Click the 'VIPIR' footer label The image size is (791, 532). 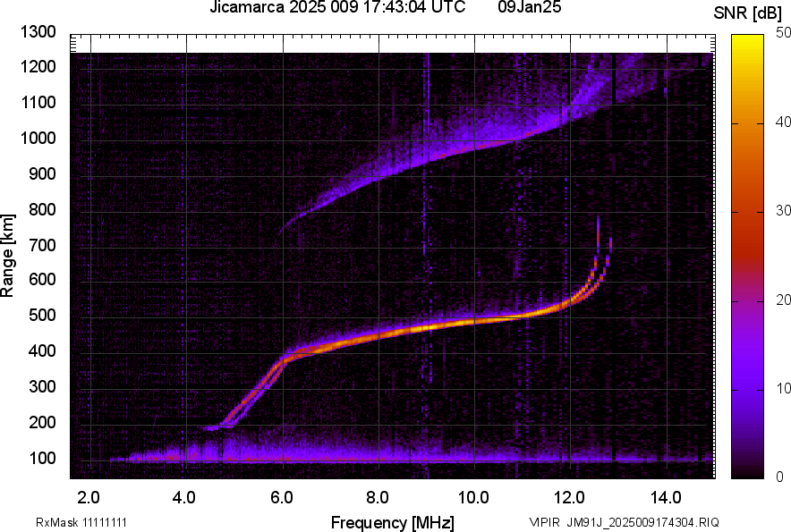(544, 522)
